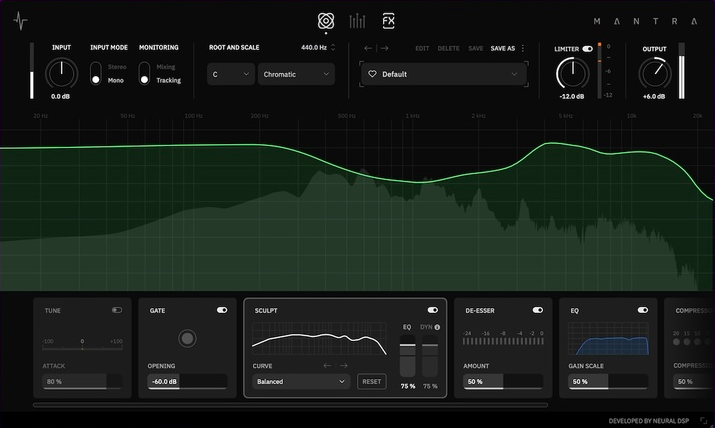Go to next preset arrow
Image resolution: width=715 pixels, height=428 pixels.
point(384,48)
